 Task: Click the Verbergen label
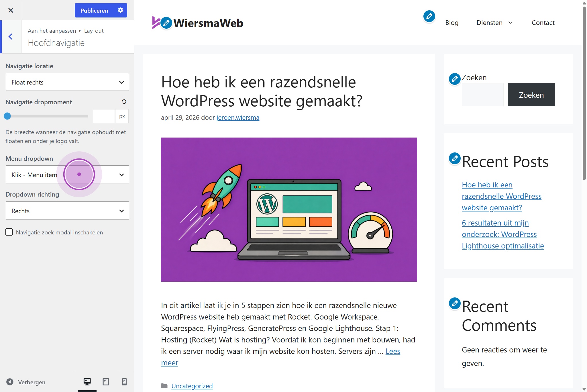tap(32, 382)
